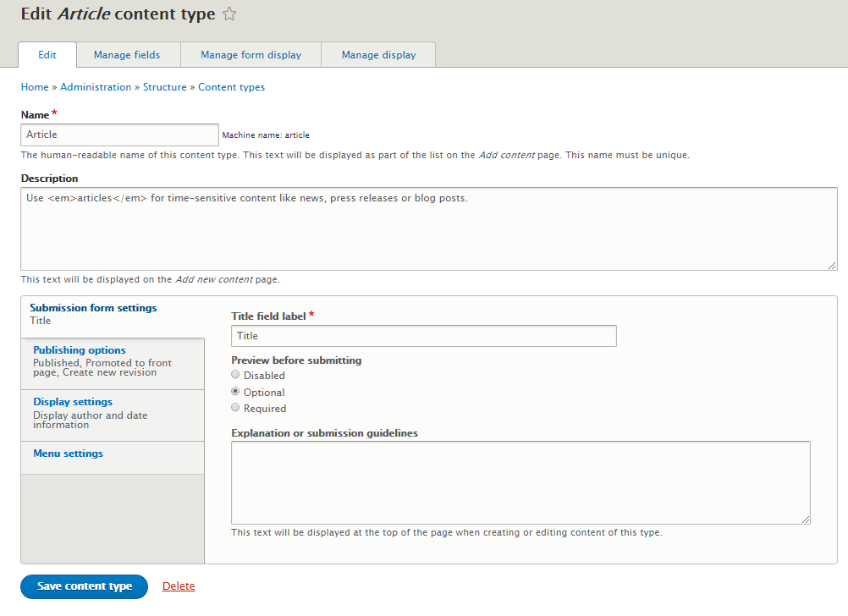The height and width of the screenshot is (616, 848).
Task: Click the red Delete link
Action: (x=179, y=586)
